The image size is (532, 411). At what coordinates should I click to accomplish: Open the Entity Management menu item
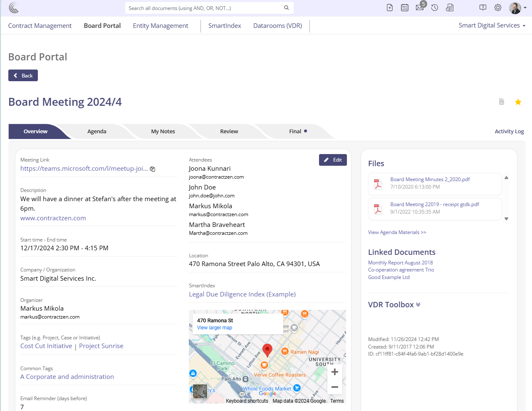click(160, 26)
